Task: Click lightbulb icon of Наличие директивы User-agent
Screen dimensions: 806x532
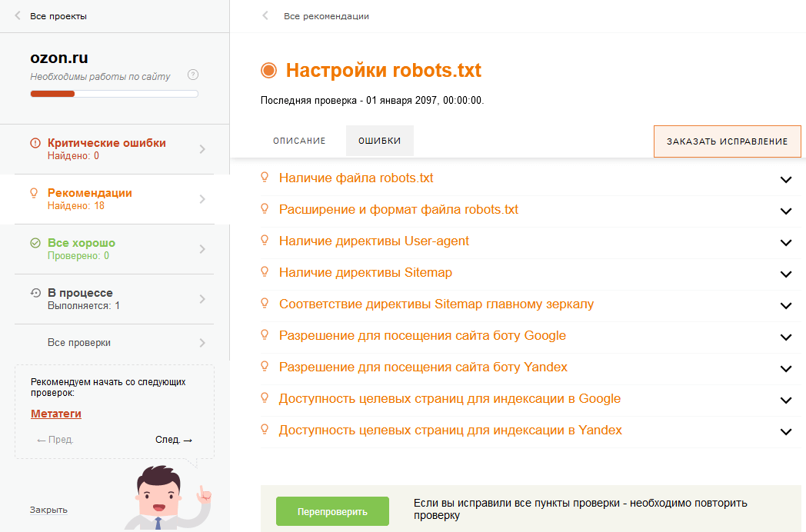Action: click(x=265, y=240)
